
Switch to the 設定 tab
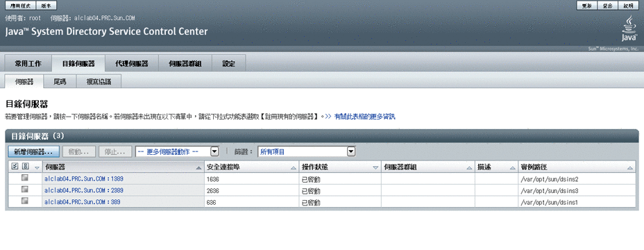(229, 64)
